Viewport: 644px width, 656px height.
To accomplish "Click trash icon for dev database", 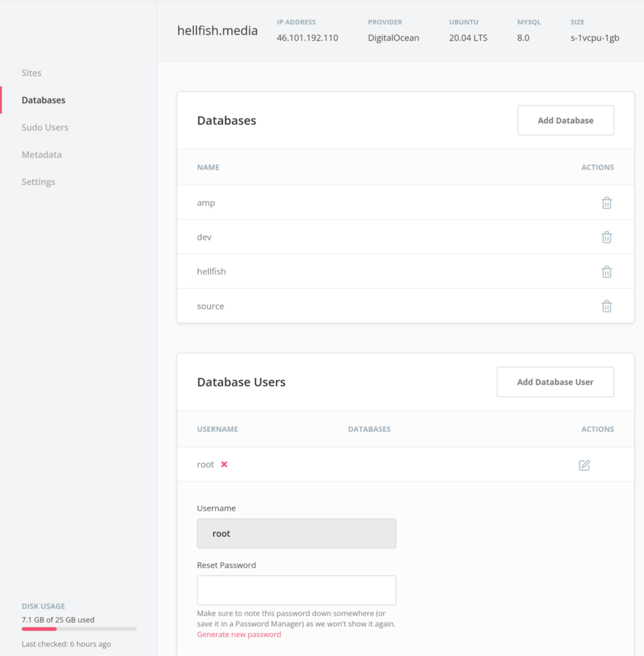I will [606, 237].
